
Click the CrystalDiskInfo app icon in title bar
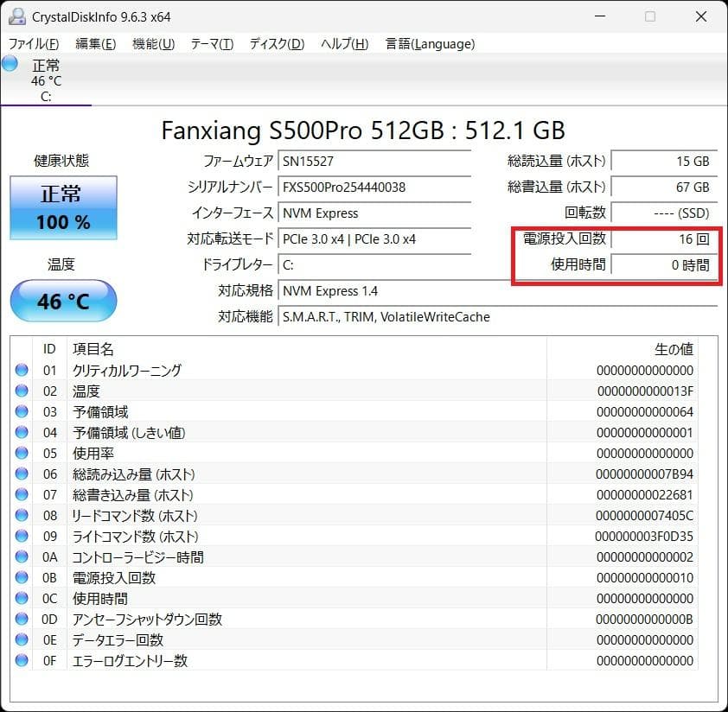(x=16, y=16)
